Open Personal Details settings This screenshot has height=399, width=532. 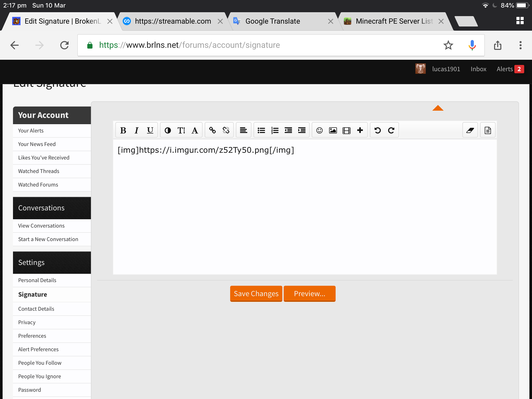coord(52,280)
